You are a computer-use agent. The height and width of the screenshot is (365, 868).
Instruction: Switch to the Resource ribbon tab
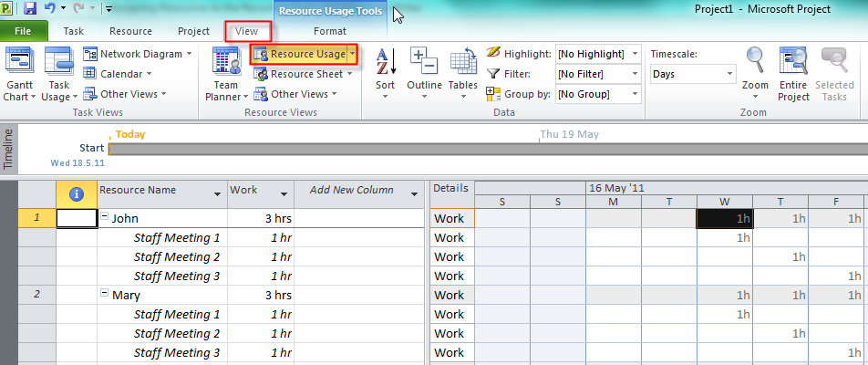click(x=130, y=31)
